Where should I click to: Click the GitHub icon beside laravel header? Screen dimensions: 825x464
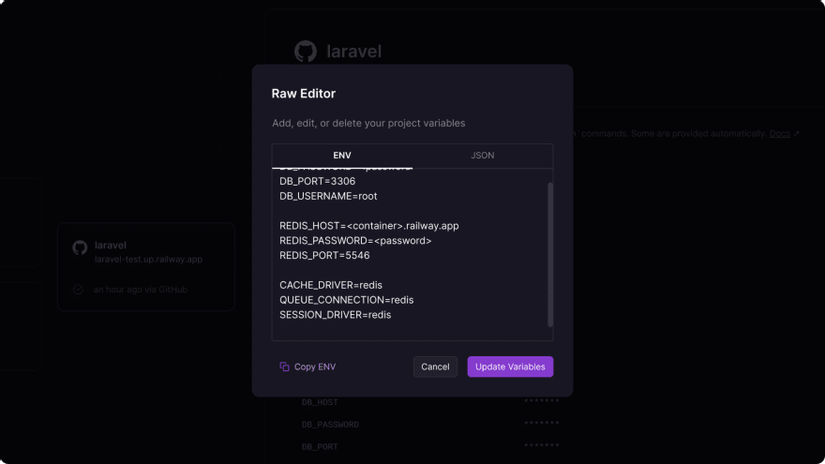coord(305,52)
